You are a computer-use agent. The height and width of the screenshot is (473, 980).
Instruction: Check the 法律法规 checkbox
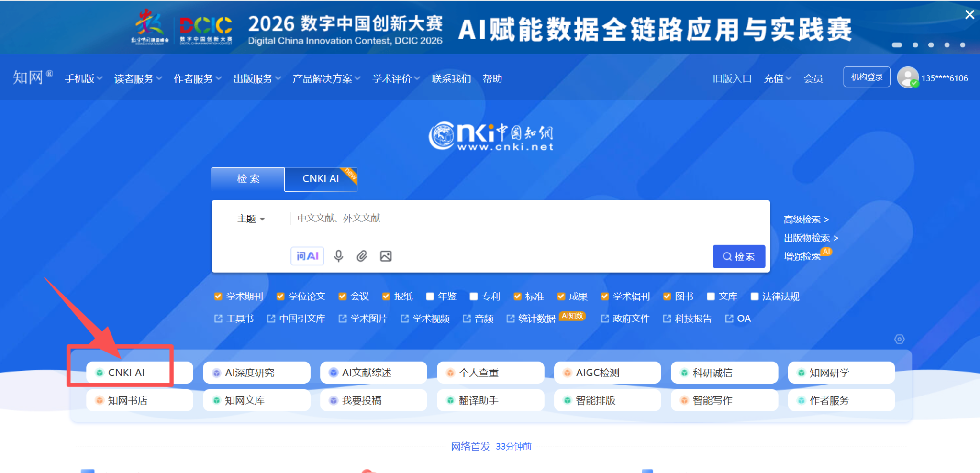click(x=754, y=297)
